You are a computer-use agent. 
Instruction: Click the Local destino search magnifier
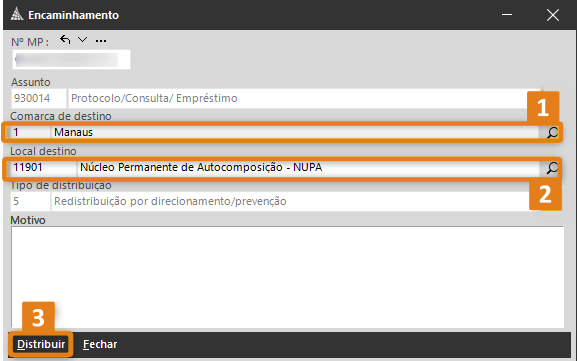[x=552, y=168]
